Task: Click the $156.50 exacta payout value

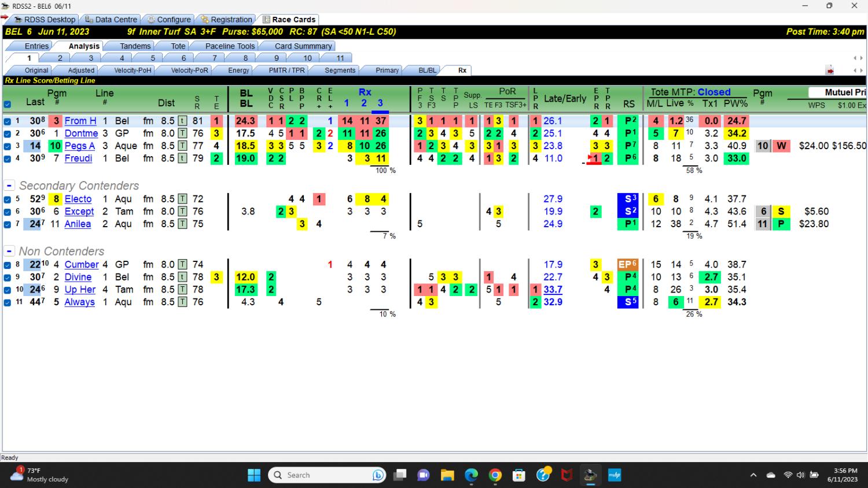Action: [849, 146]
